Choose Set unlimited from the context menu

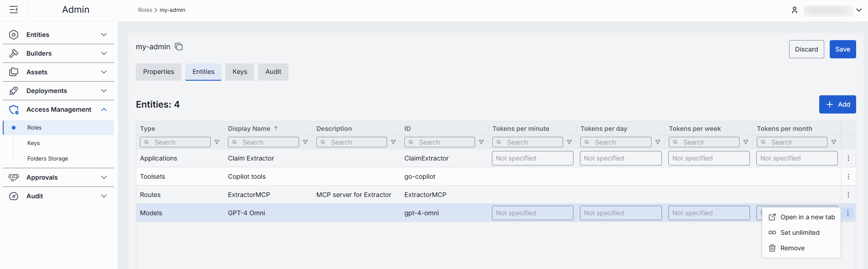point(800,233)
